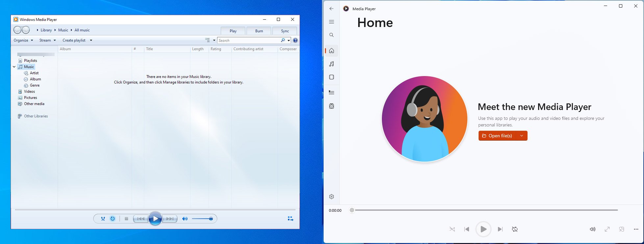Select Artist under Music
This screenshot has width=644, height=244.
tap(34, 73)
